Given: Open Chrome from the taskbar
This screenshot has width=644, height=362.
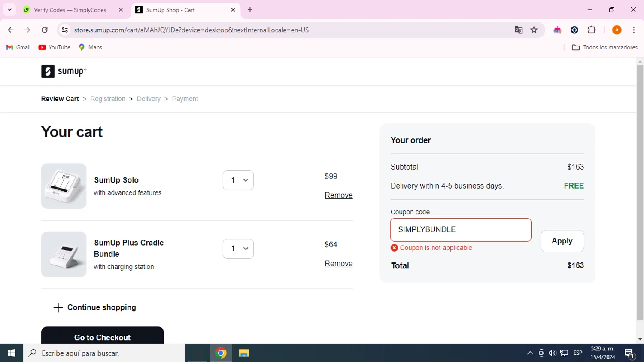Looking at the screenshot, I should tap(221, 353).
